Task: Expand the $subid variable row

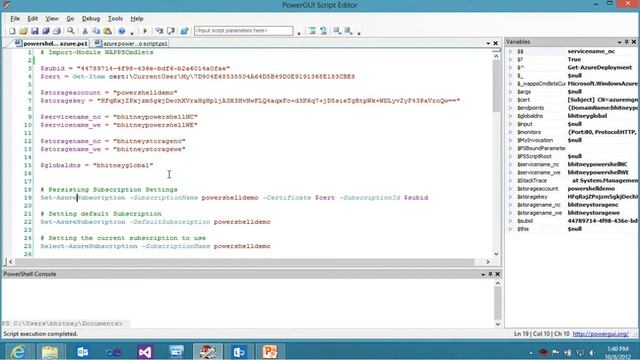Action: click(510, 221)
